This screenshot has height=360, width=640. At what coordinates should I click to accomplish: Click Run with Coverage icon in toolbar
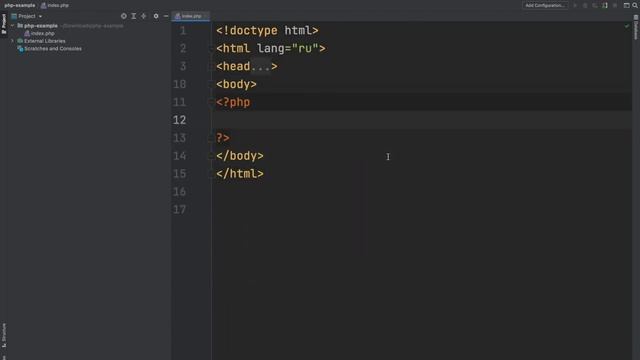pyautogui.click(x=595, y=5)
